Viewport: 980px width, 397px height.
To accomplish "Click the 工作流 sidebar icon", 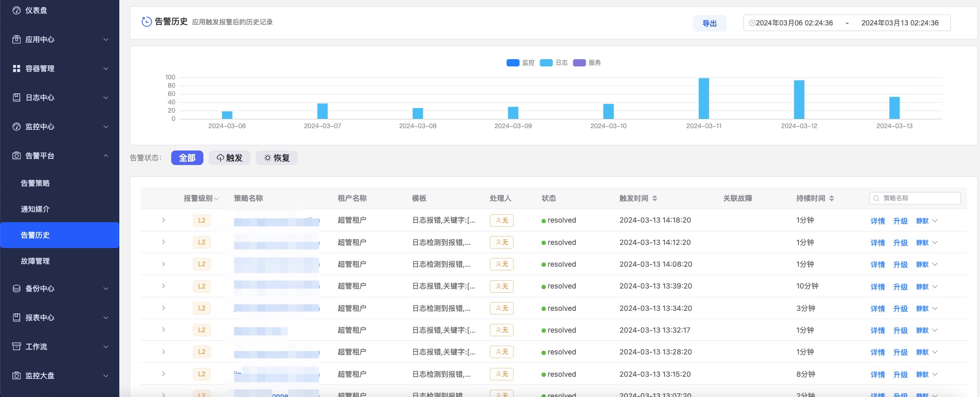I will pos(17,347).
